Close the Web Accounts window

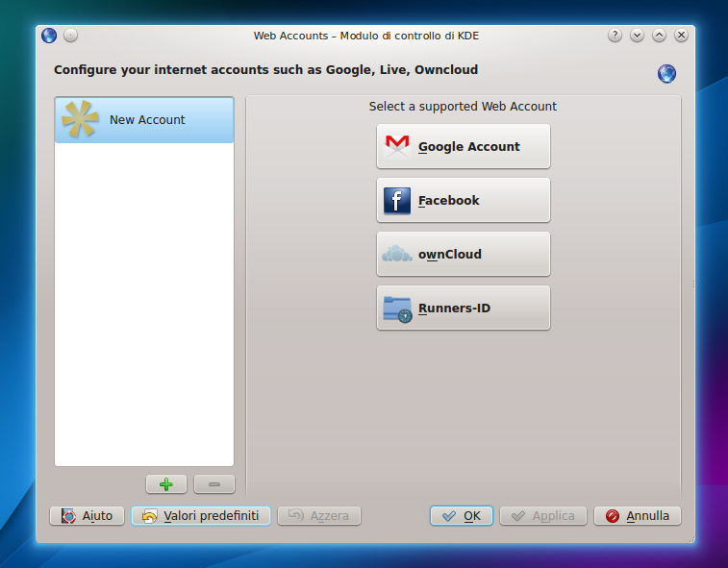click(681, 36)
